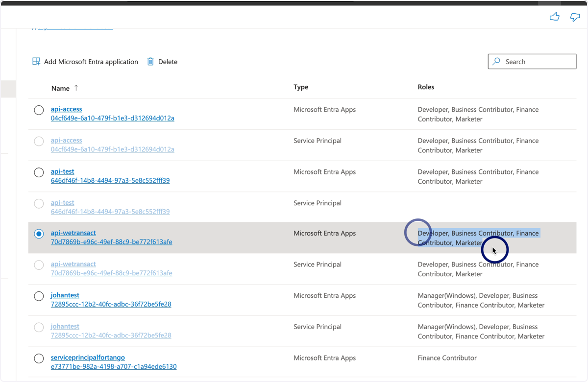Open greyed johantest Service Principal link
The height and width of the screenshot is (382, 588).
(65, 327)
